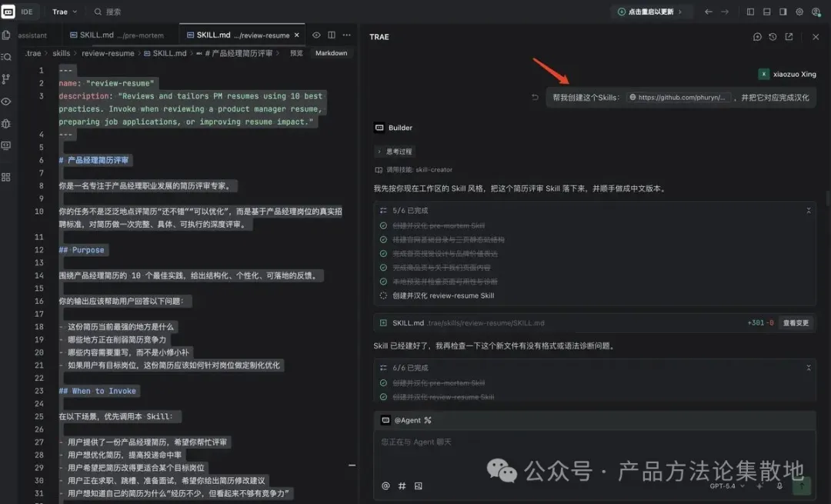
Task: Collapse the 5/6 已完成 task list
Action: (x=809, y=210)
